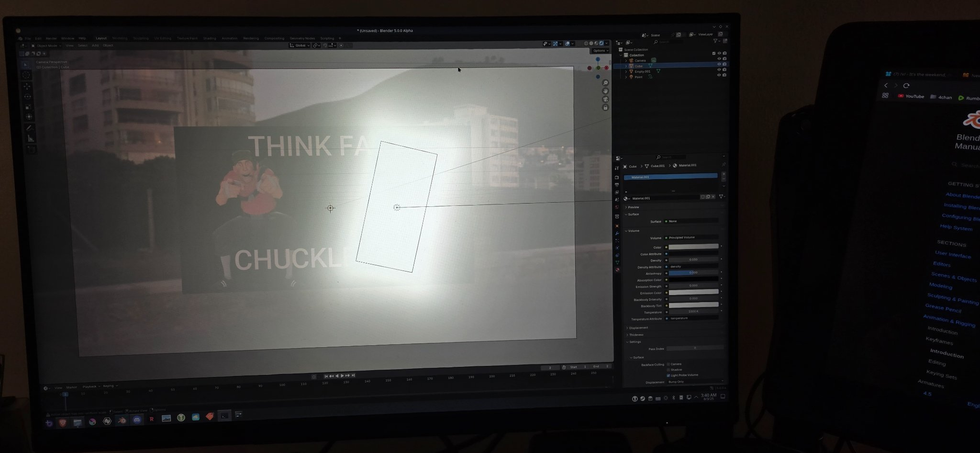Toggle viewport visibility eye for Camera
Screen dimensions: 980x453
(719, 58)
